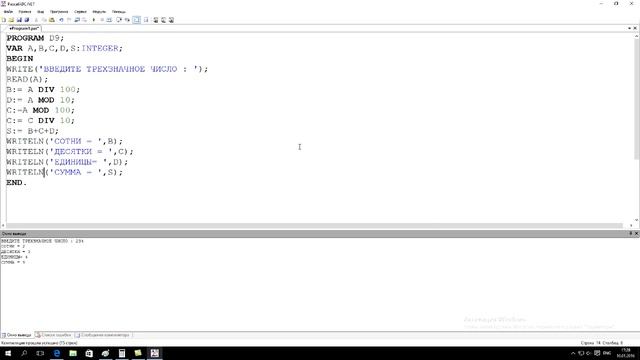The height and width of the screenshot is (360, 640).
Task: Click line C:= C DIV 10
Action: [x=40, y=120]
